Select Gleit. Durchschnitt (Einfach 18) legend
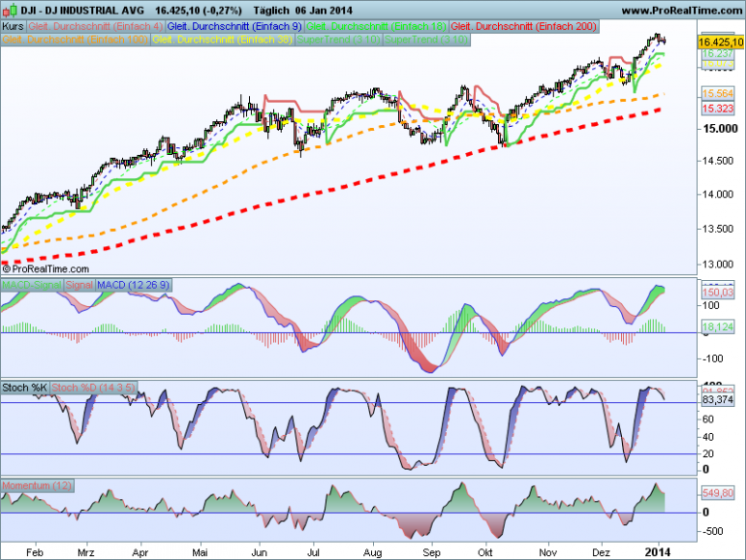Screen dimensions: 746x560 tap(376, 27)
